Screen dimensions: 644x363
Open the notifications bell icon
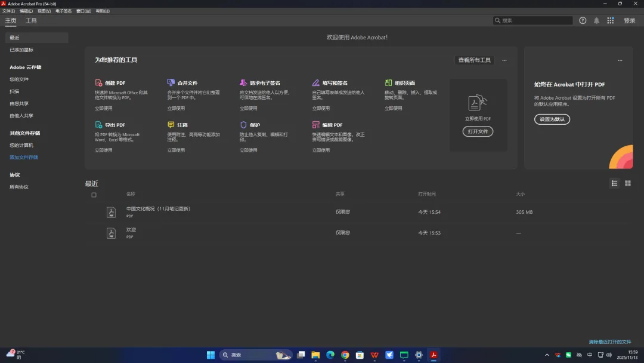click(x=596, y=20)
